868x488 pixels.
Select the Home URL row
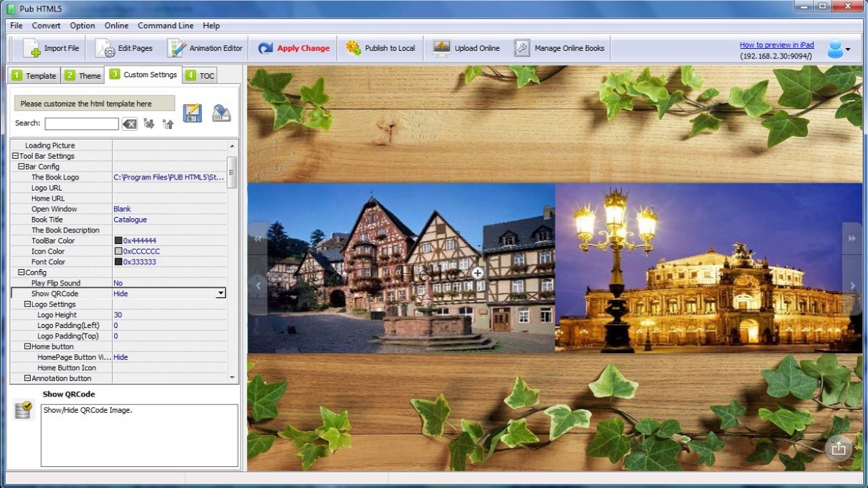click(119, 199)
